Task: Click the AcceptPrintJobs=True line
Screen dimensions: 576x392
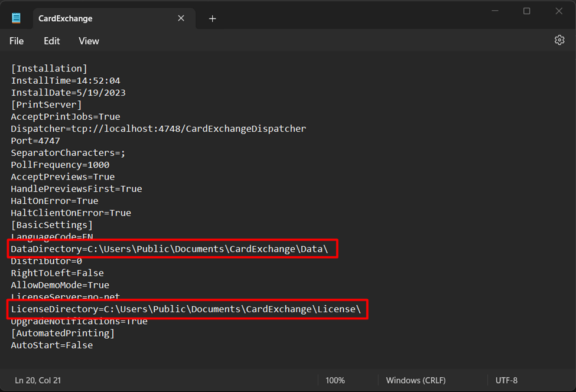Action: pyautogui.click(x=66, y=117)
